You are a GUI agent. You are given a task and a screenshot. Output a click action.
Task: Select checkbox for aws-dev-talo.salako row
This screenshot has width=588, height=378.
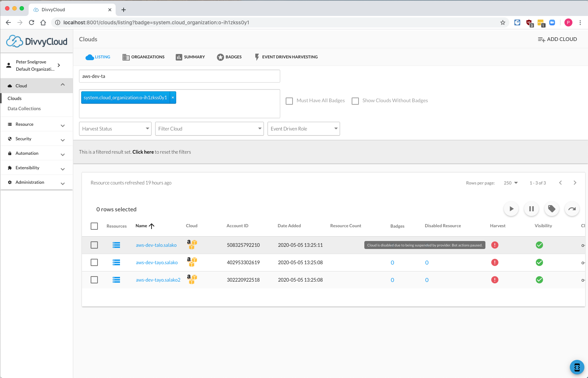[94, 245]
